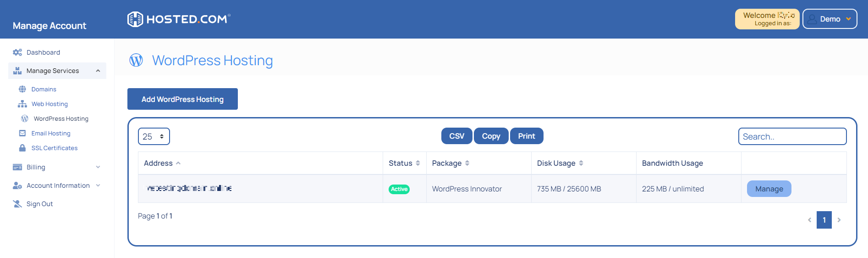Click the WordPress icon in sidebar

coord(25,118)
